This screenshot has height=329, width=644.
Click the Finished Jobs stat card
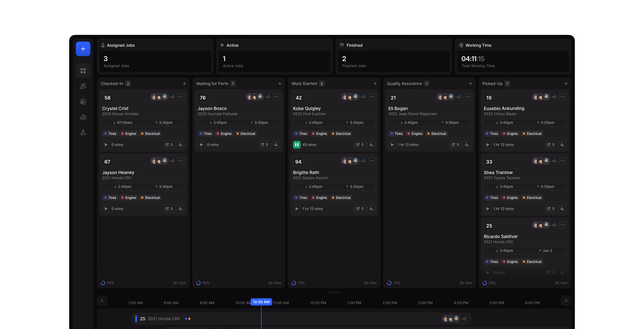(x=394, y=57)
